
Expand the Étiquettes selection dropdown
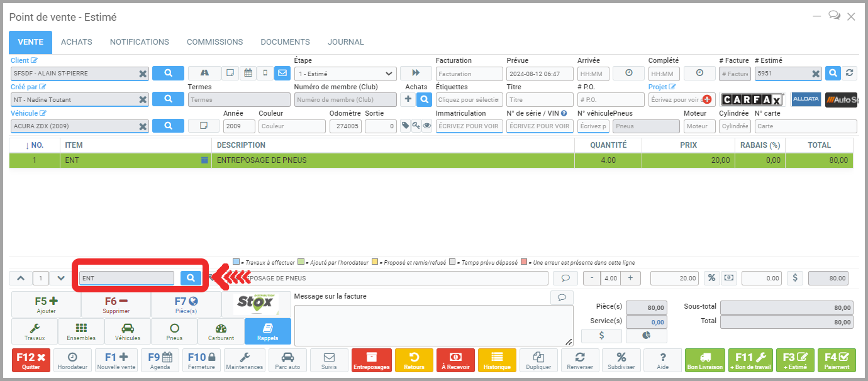click(x=469, y=100)
